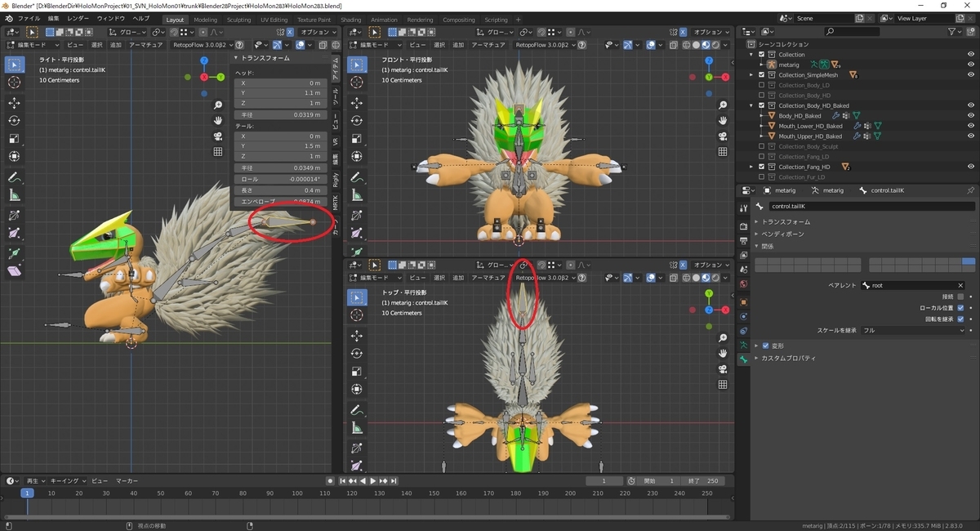Viewport: 980px width, 531px height.
Task: Open オプション dropdown in right ortho viewport
Action: pyautogui.click(x=318, y=32)
